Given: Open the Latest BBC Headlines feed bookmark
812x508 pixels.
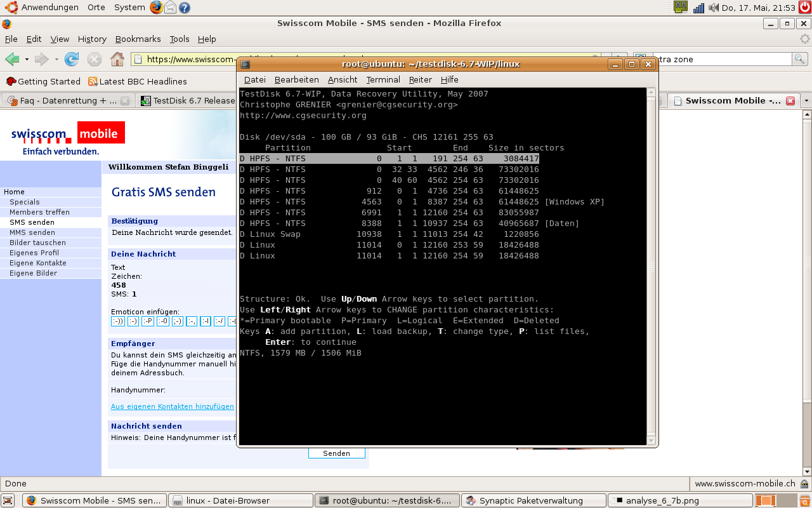Looking at the screenshot, I should pyautogui.click(x=138, y=81).
